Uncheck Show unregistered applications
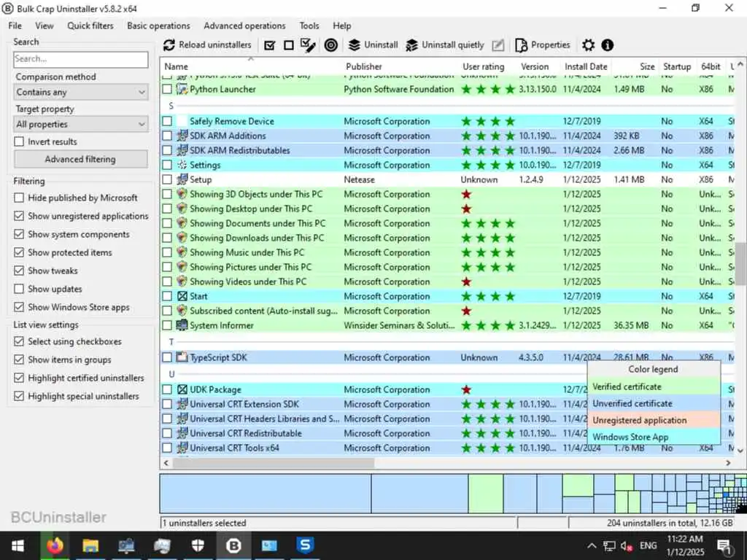The width and height of the screenshot is (747, 560). [x=19, y=216]
